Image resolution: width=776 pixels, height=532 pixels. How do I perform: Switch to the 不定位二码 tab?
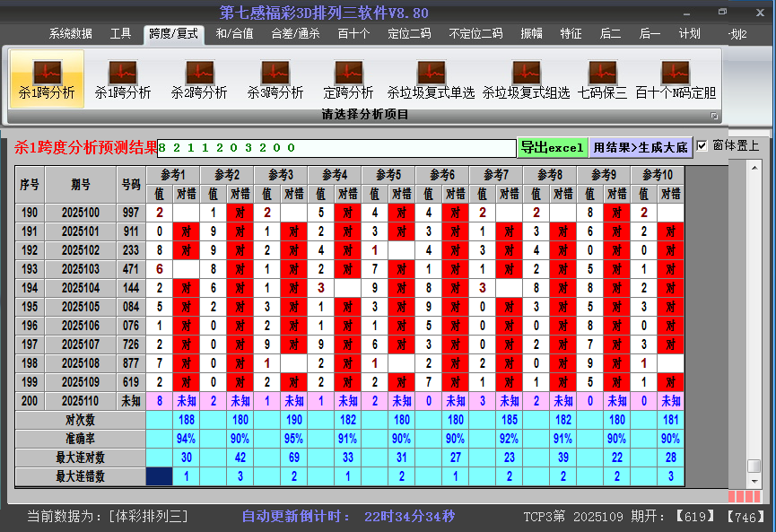tap(475, 34)
